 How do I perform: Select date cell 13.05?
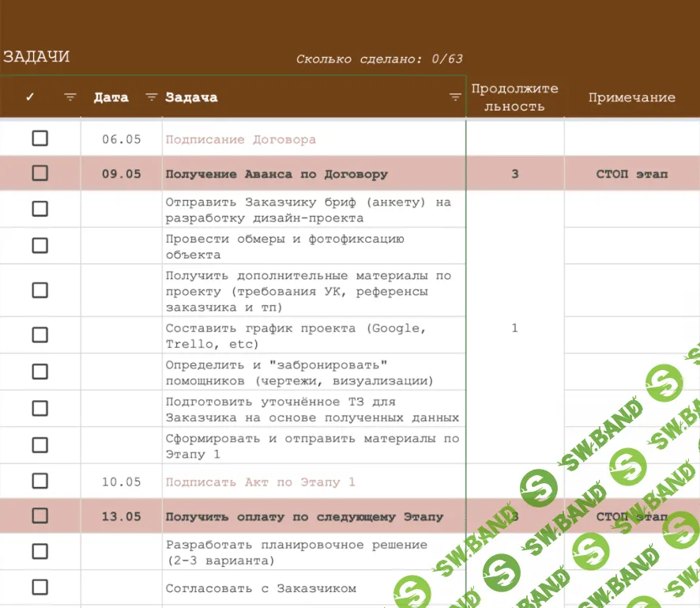click(x=122, y=516)
